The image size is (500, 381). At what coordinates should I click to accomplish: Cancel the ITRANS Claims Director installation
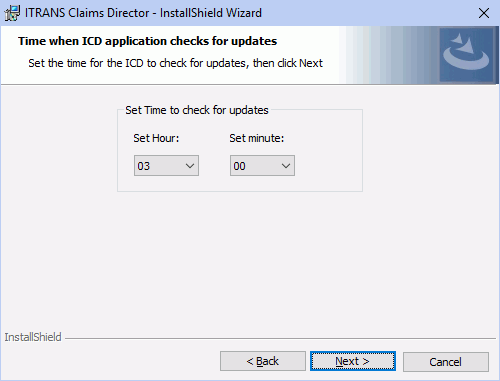pyautogui.click(x=446, y=362)
